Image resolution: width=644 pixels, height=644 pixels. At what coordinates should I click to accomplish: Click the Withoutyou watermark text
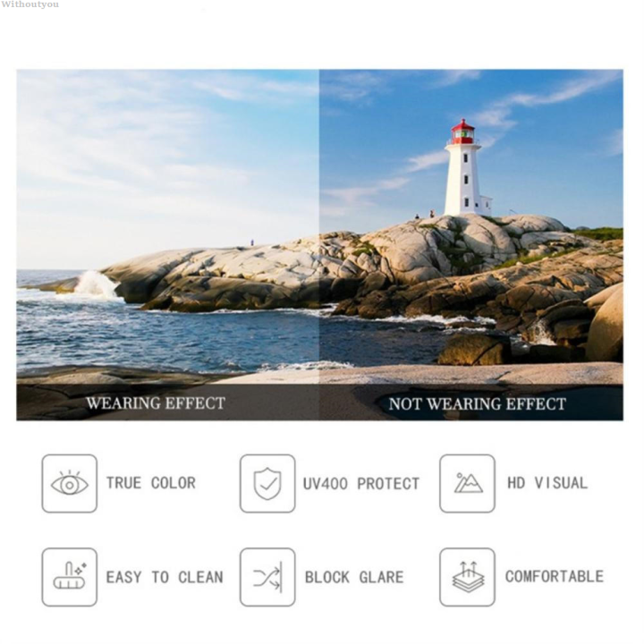(30, 4)
